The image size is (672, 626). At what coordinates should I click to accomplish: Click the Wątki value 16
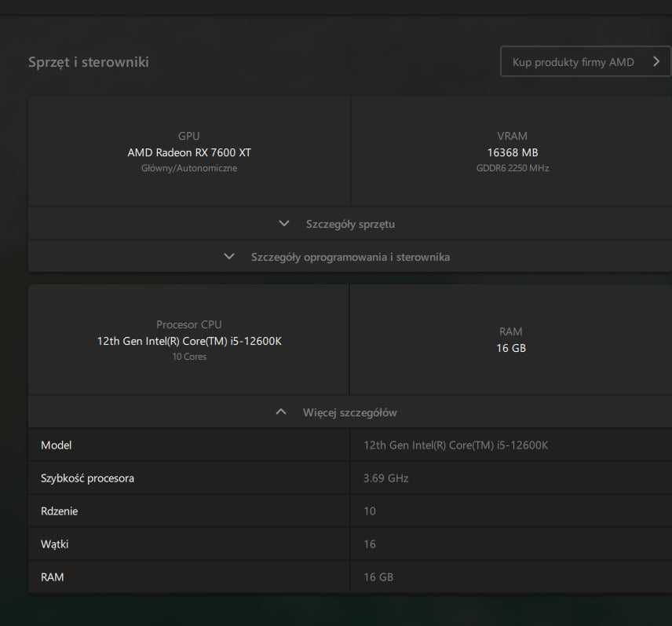[x=370, y=544]
